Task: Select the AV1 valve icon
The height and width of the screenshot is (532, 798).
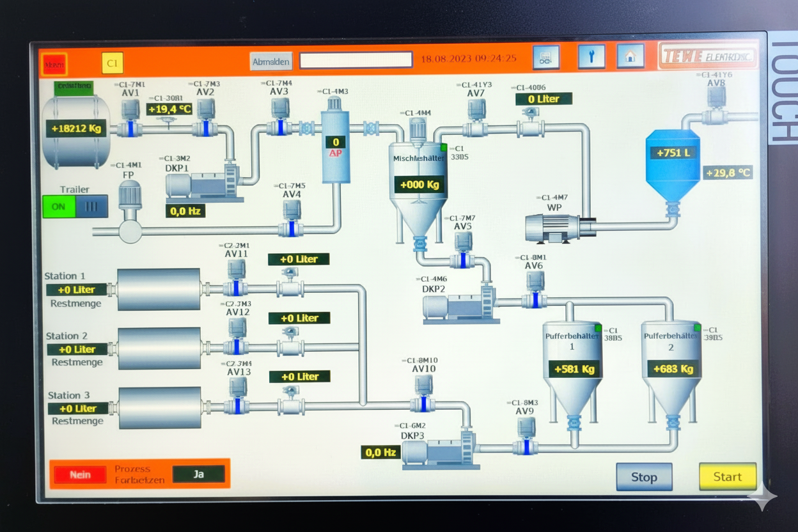Action: pos(130,118)
